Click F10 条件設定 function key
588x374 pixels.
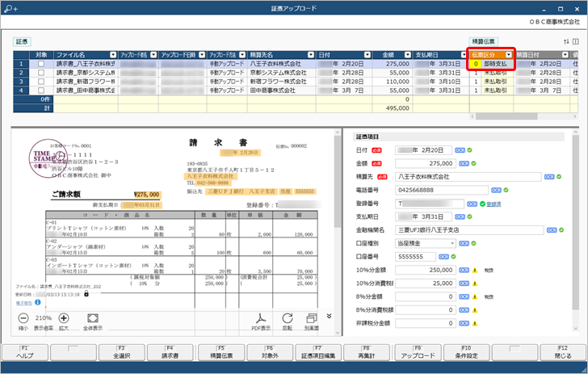[x=466, y=353]
